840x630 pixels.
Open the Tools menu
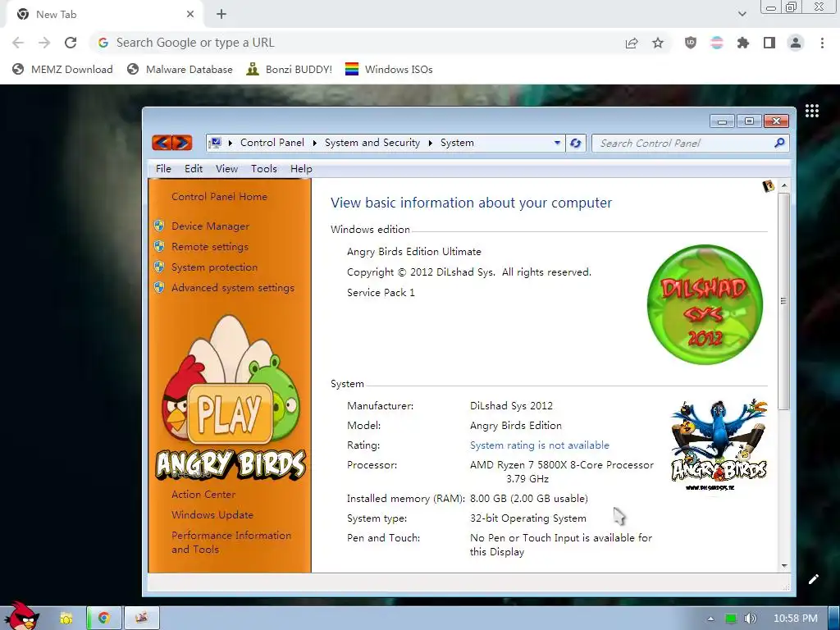tap(263, 169)
